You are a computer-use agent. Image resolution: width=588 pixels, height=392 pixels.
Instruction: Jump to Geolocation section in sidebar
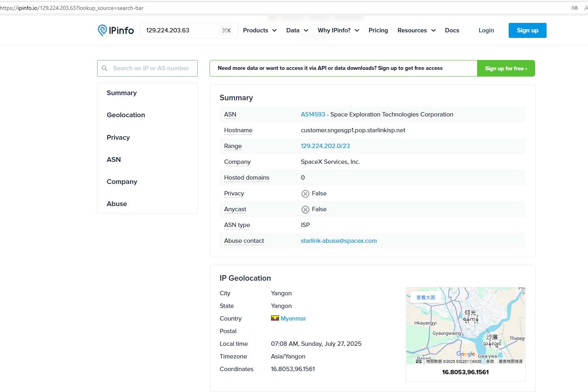click(126, 115)
